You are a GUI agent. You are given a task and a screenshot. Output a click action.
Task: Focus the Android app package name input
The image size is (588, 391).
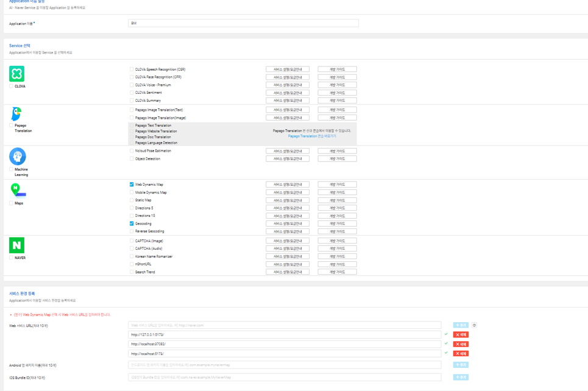coord(285,365)
